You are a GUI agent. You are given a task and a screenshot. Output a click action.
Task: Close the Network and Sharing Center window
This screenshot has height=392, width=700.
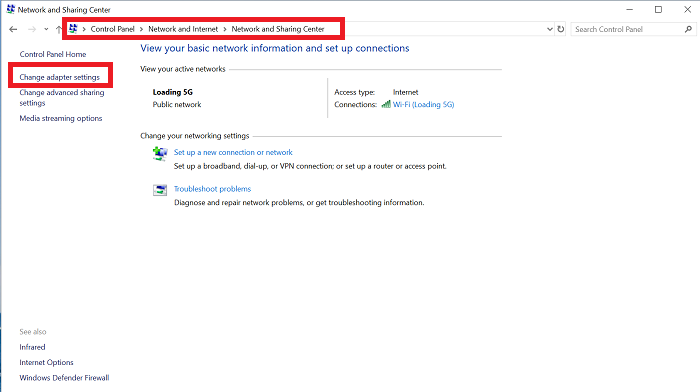click(x=688, y=9)
